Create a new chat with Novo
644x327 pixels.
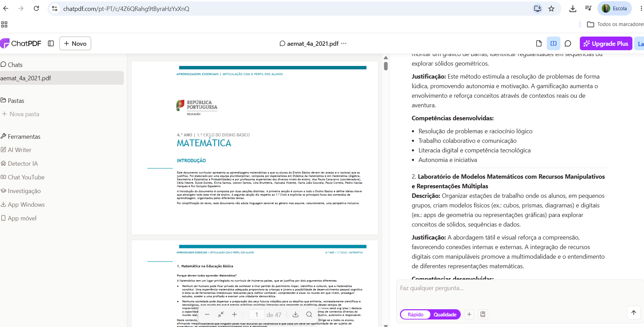coord(75,43)
